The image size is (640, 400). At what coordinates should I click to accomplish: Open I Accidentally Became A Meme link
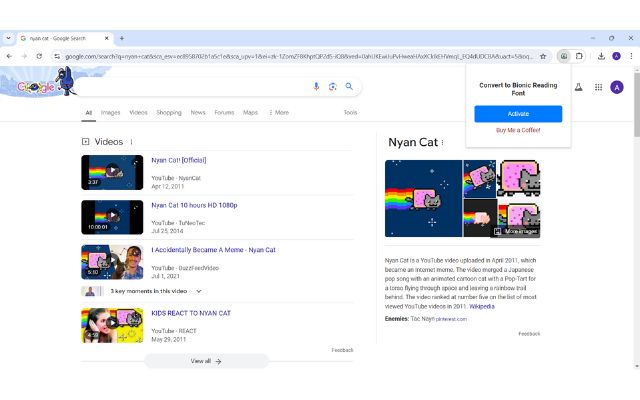point(213,250)
